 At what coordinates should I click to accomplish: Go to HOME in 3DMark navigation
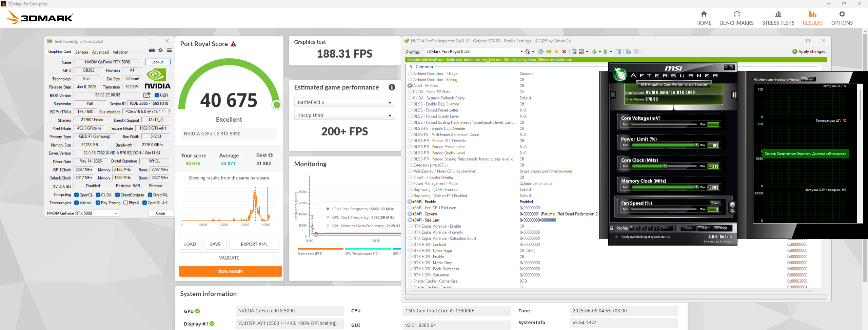(704, 18)
